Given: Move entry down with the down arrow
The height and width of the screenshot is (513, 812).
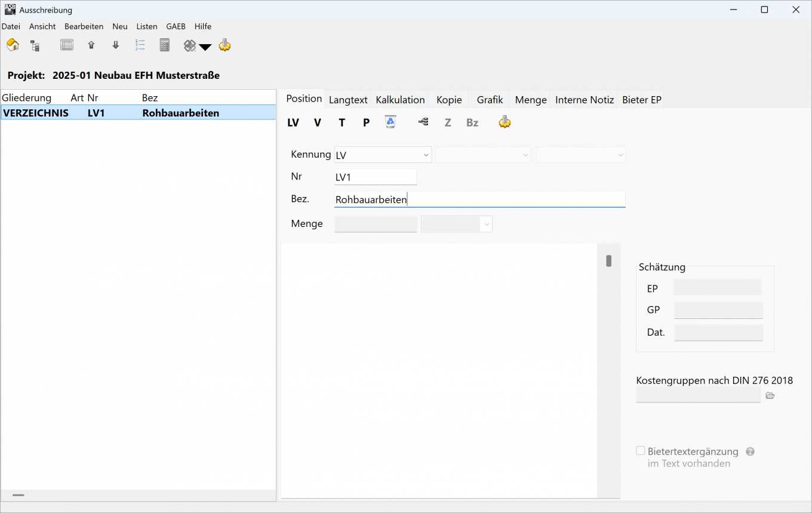Looking at the screenshot, I should tap(116, 45).
